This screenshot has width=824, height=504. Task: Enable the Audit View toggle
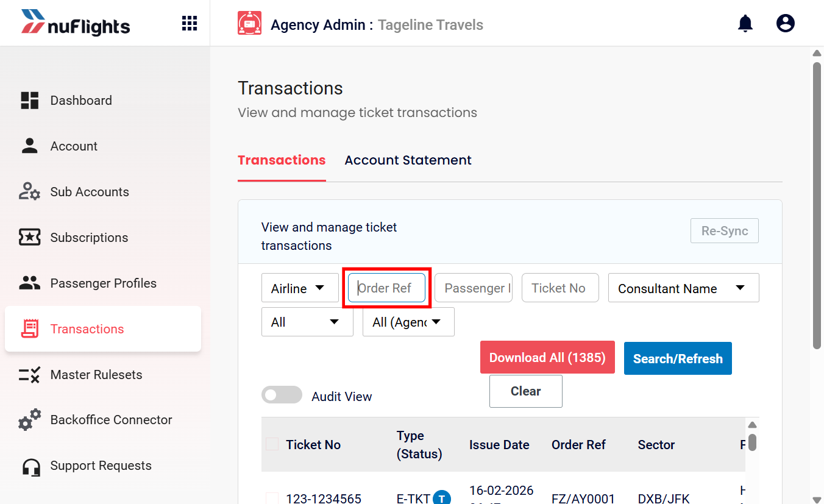tap(282, 395)
